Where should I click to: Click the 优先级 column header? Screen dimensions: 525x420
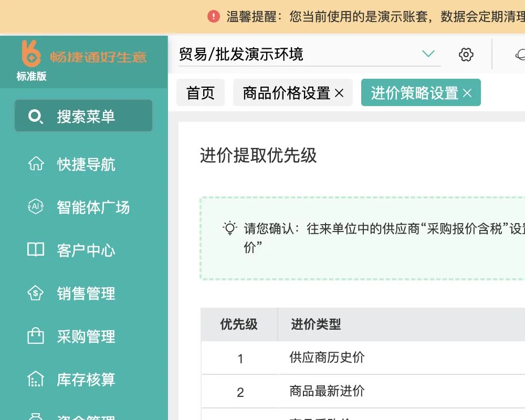(239, 324)
